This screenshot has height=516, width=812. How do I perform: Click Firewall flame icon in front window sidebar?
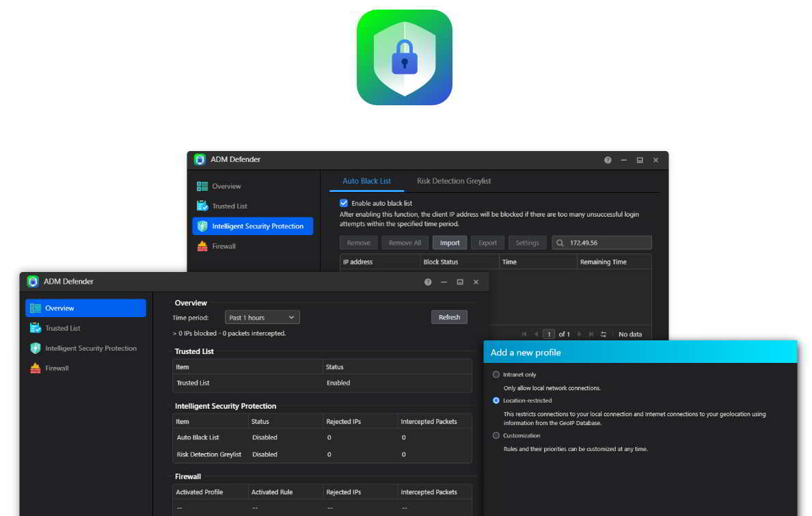[36, 368]
